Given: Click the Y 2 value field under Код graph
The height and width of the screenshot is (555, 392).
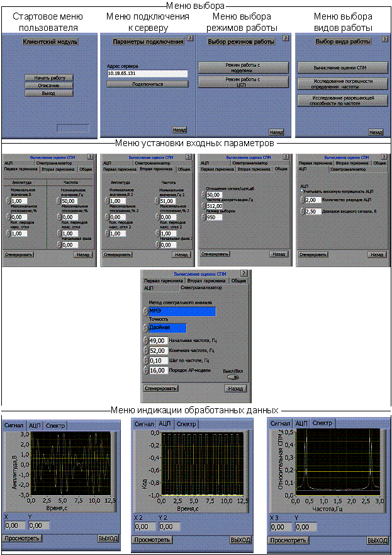Looking at the screenshot, I should (x=169, y=527).
